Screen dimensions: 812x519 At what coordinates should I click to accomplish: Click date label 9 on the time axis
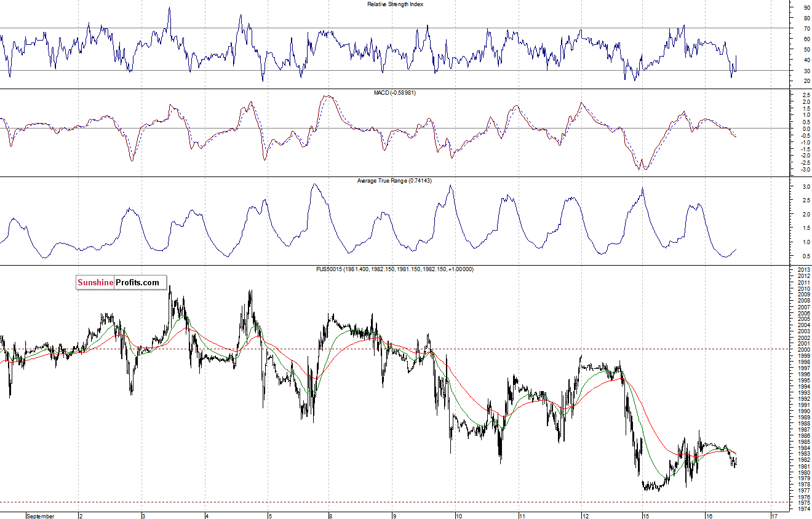click(394, 516)
